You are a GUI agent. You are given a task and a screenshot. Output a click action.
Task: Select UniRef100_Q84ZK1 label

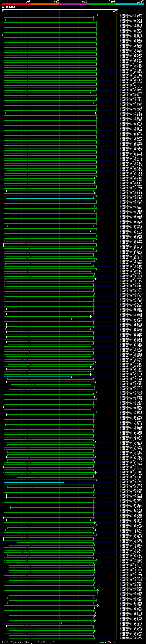(131, 40)
